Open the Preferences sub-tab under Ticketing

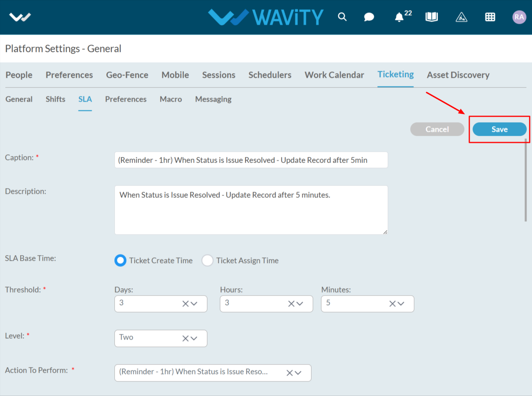point(126,99)
